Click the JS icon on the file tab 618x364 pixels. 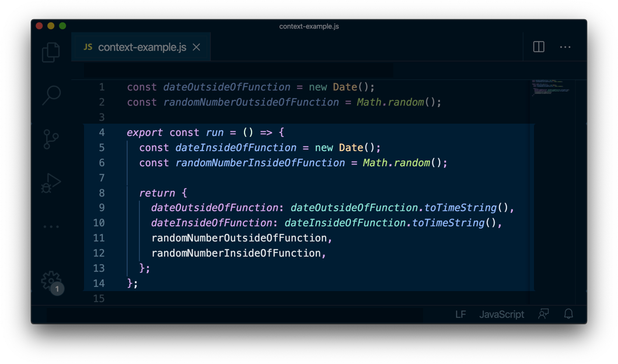(x=88, y=46)
